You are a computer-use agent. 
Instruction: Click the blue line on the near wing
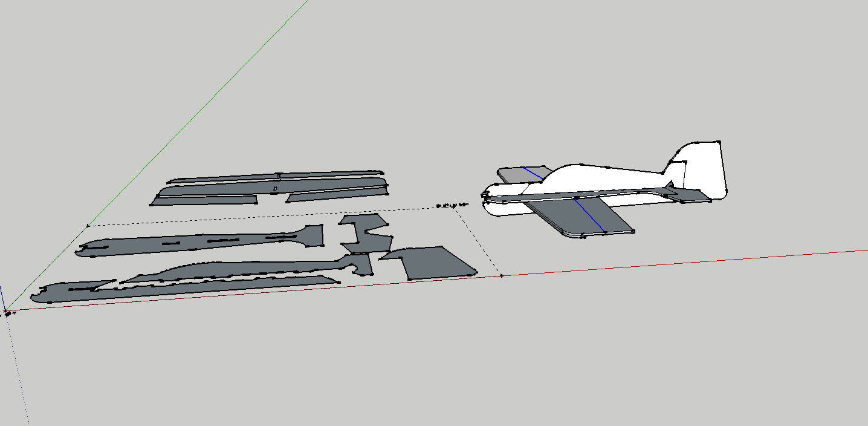click(589, 215)
